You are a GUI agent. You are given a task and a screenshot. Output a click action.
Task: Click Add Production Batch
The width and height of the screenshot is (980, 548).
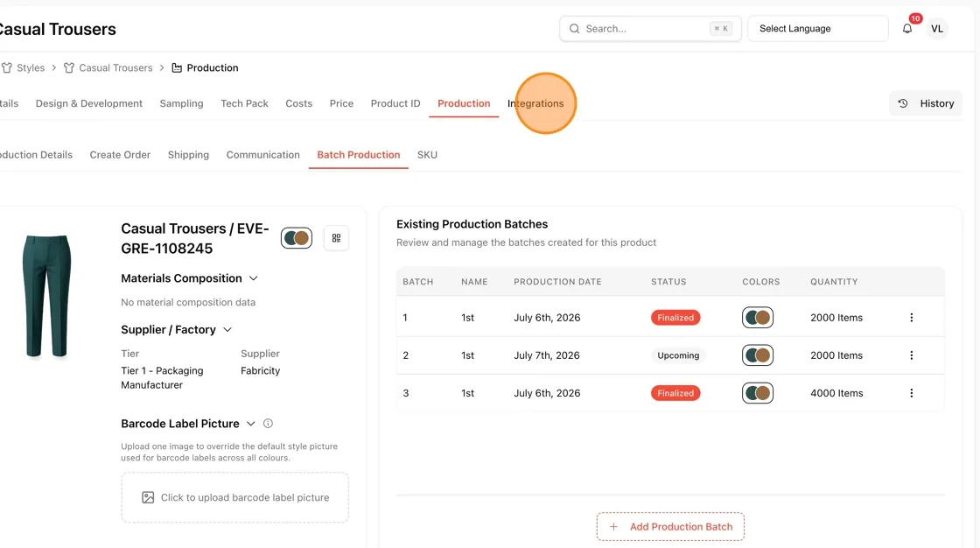point(670,527)
